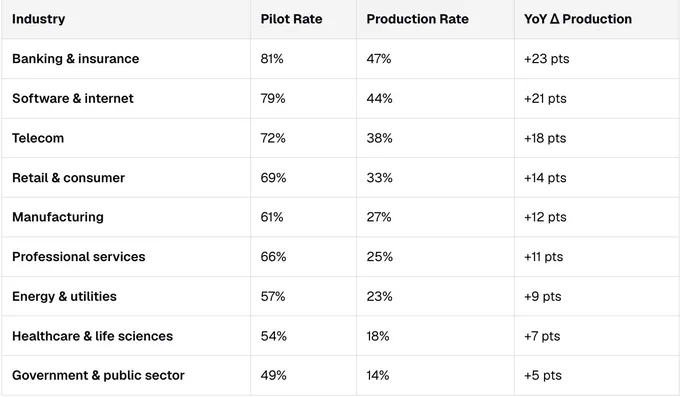Click the 81% pilot rate value

click(x=272, y=59)
